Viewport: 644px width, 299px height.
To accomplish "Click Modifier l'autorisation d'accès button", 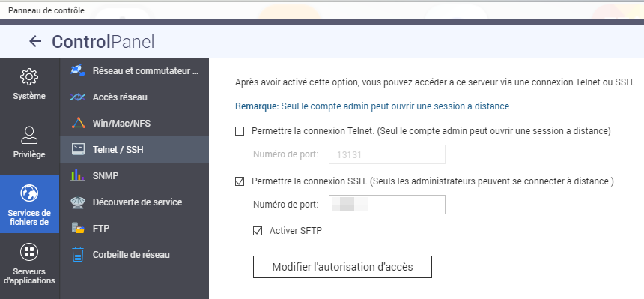I will (x=342, y=267).
